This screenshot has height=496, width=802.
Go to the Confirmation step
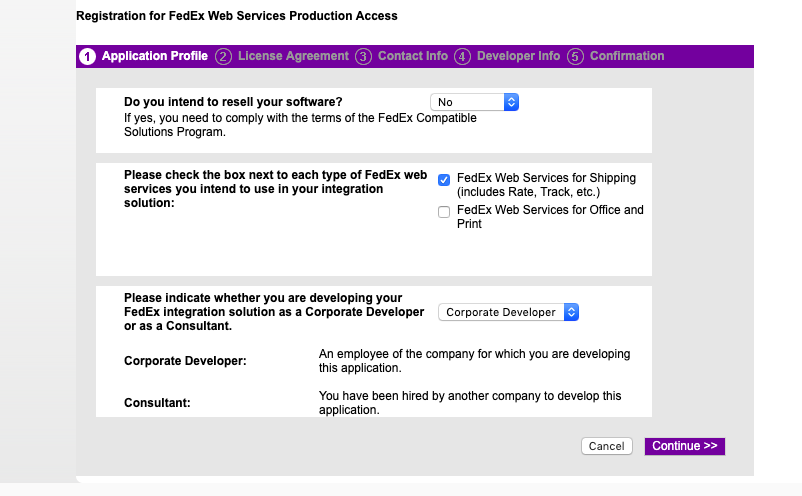tap(627, 56)
